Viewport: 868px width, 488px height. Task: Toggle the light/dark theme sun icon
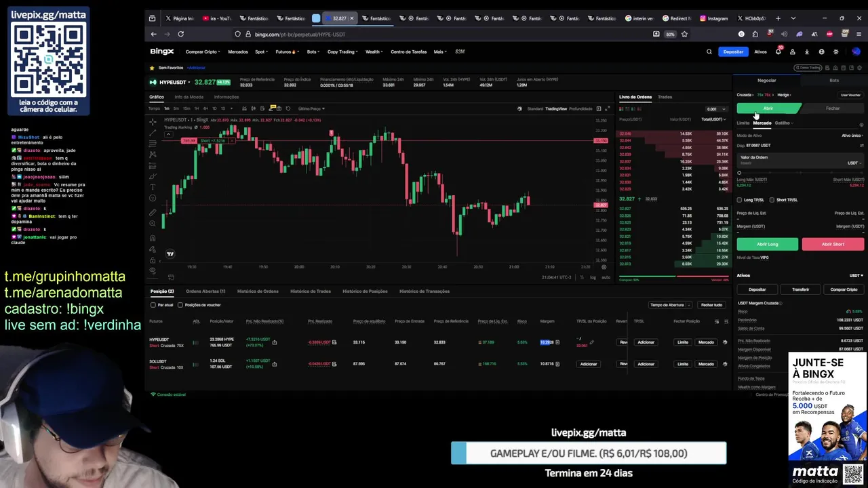click(x=835, y=52)
